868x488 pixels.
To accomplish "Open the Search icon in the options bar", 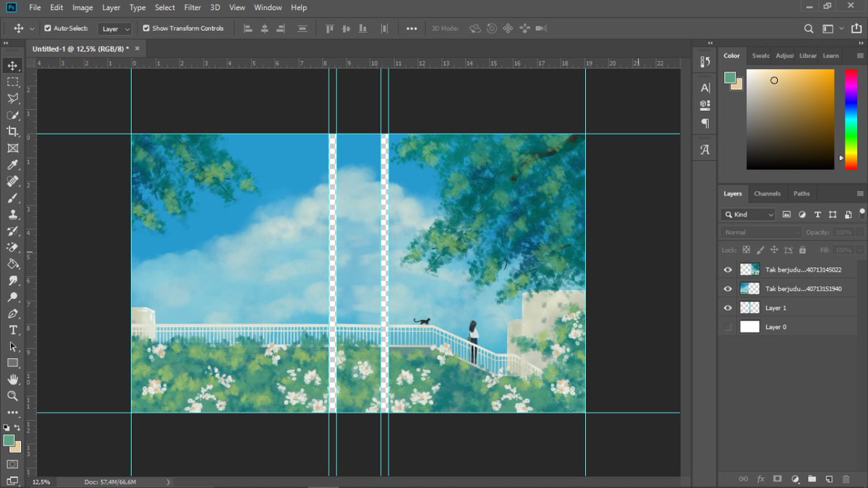I will point(809,28).
